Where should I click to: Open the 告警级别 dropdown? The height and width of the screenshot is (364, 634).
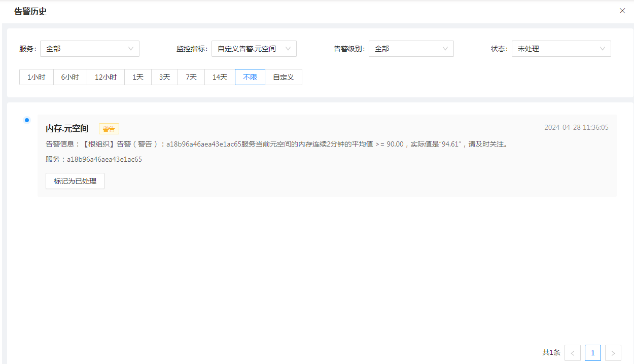411,49
